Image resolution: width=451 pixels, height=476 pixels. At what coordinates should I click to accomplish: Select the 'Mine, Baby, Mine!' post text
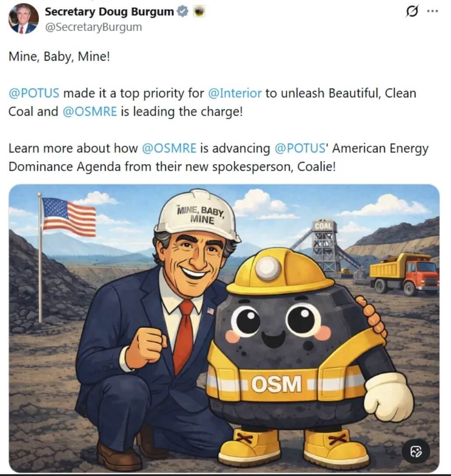(x=59, y=56)
